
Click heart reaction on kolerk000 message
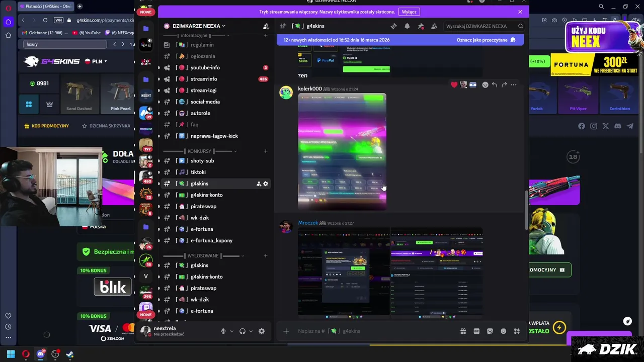[454, 84]
